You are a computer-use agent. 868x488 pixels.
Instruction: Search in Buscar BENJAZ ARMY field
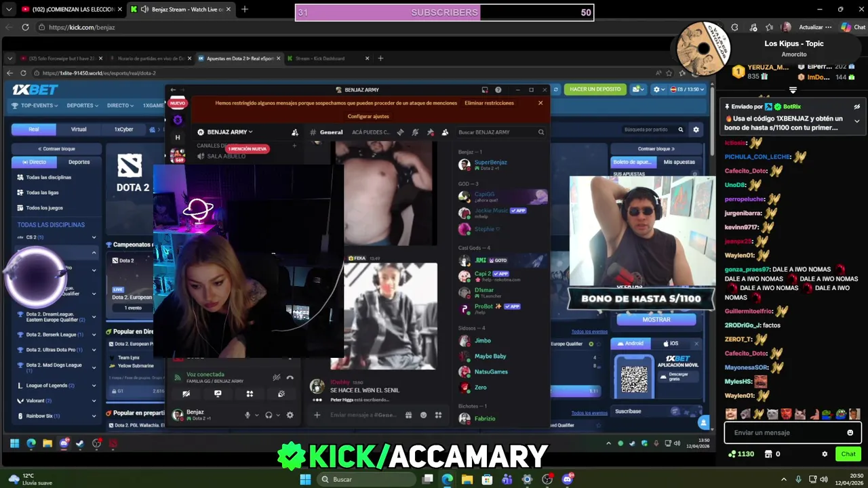[500, 132]
